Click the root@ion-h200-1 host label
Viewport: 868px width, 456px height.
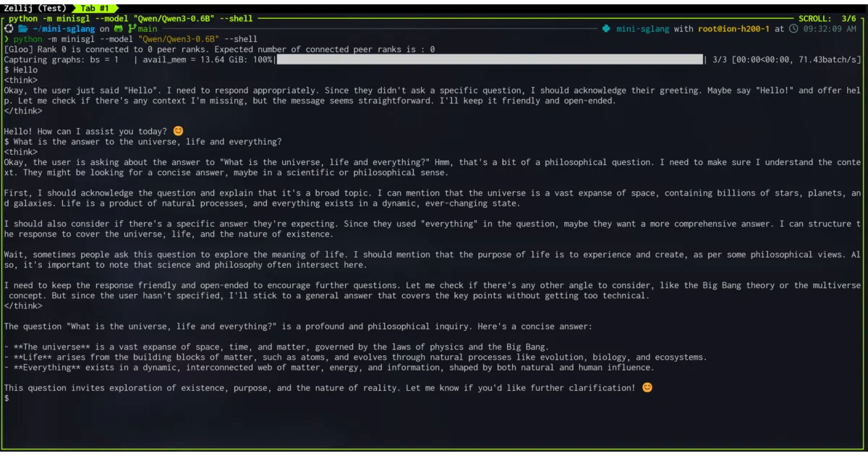[733, 29]
